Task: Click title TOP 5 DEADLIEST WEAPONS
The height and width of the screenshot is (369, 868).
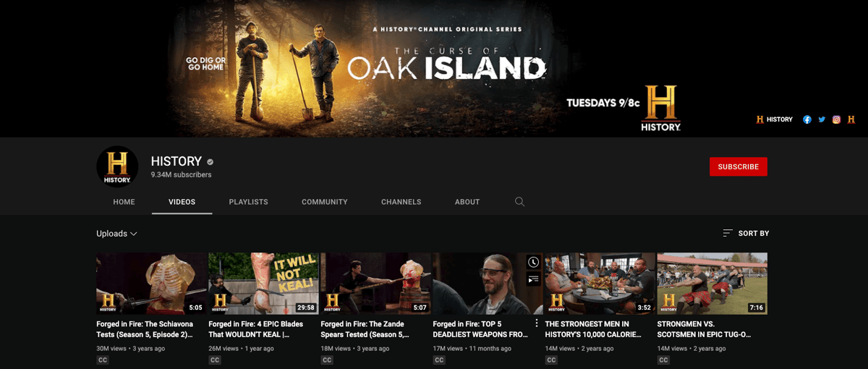Action: tap(480, 329)
